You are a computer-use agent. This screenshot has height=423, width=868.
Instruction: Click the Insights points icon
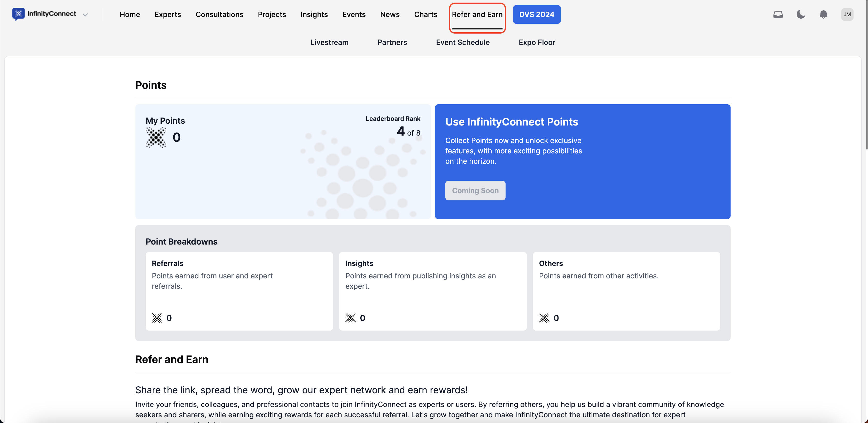[351, 318]
